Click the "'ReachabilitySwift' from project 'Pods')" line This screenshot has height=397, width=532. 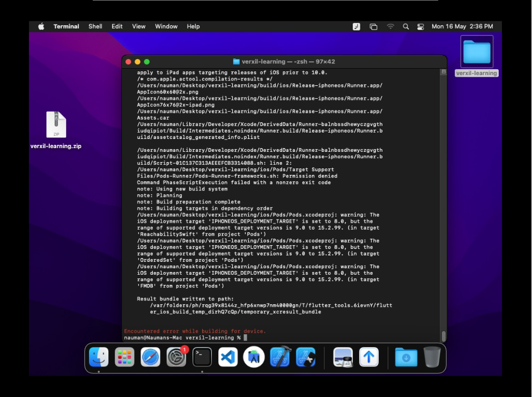click(202, 234)
